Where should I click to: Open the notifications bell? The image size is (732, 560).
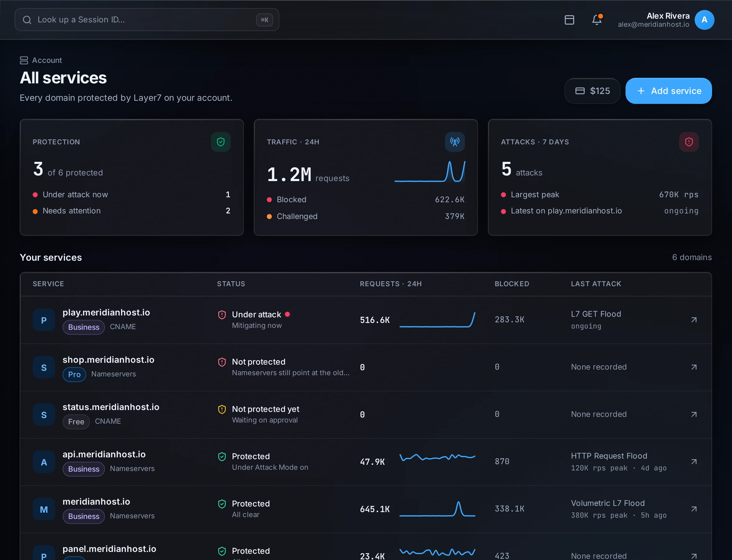pos(597,20)
